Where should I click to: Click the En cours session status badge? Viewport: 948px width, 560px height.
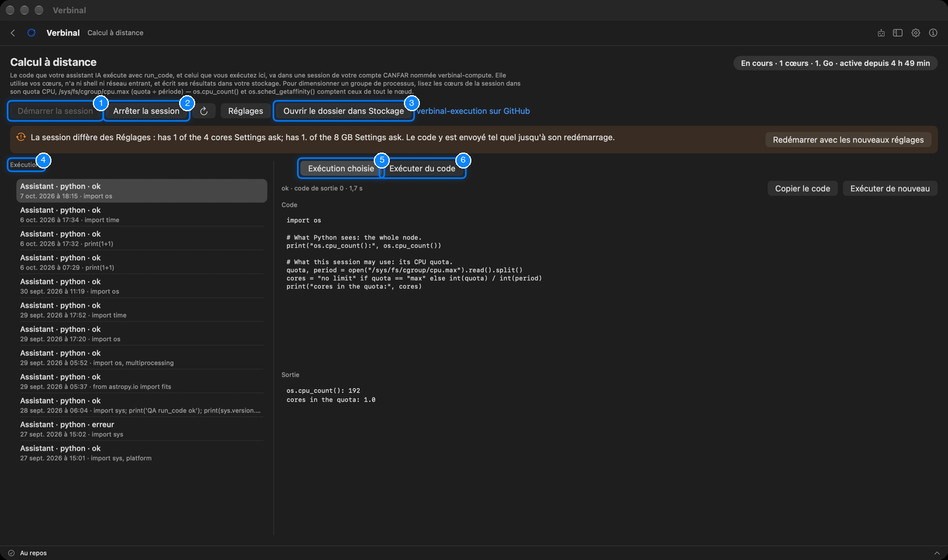pos(835,63)
